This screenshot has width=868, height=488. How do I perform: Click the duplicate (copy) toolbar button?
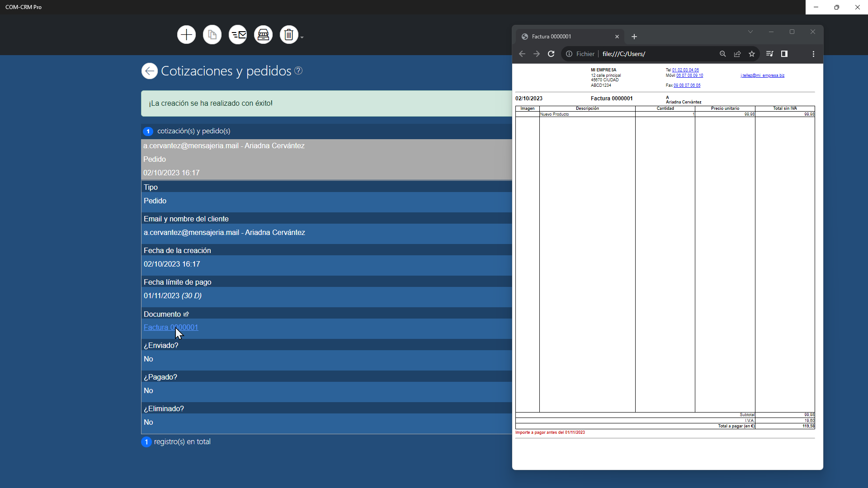pyautogui.click(x=212, y=35)
